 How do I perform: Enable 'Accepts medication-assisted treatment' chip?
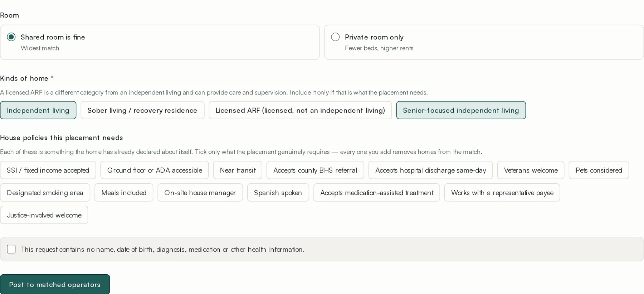(377, 193)
